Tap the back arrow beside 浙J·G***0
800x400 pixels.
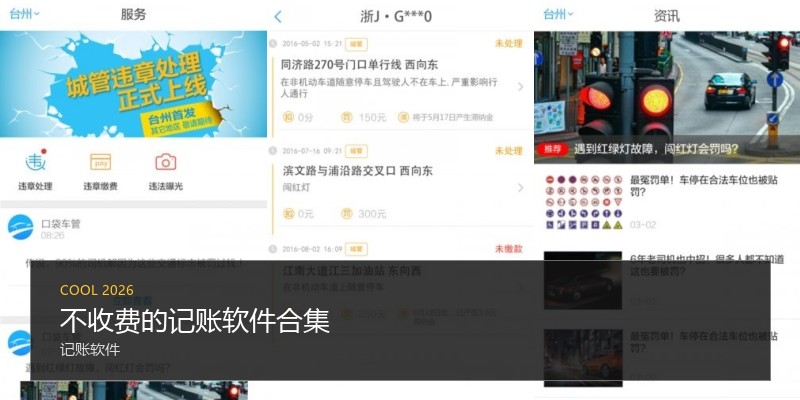click(x=278, y=17)
